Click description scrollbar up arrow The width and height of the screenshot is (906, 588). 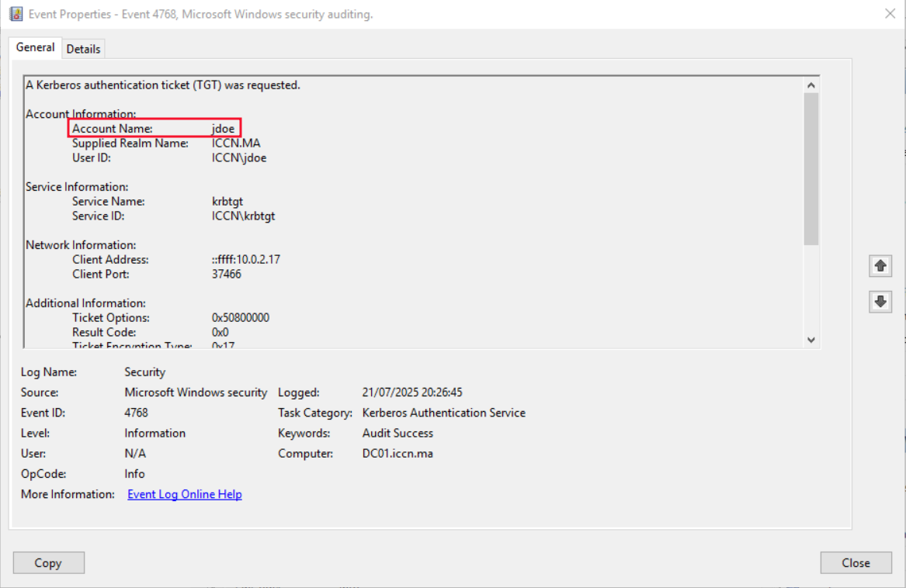point(811,85)
